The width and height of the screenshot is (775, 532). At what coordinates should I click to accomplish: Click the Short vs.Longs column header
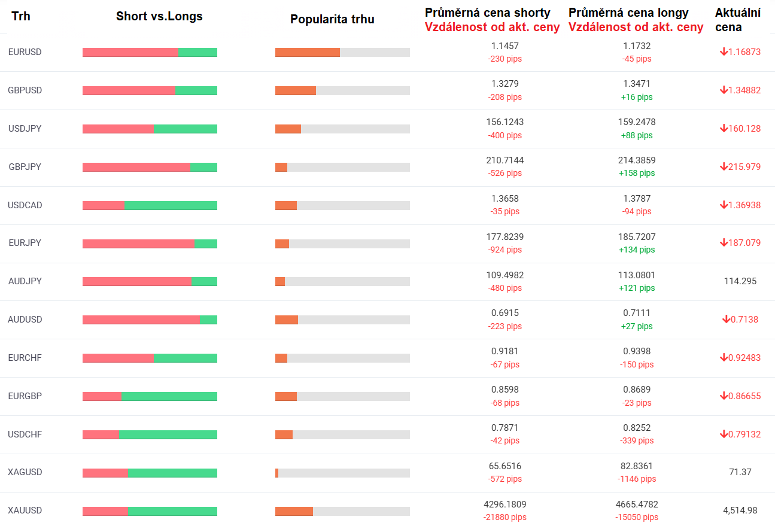pos(159,16)
